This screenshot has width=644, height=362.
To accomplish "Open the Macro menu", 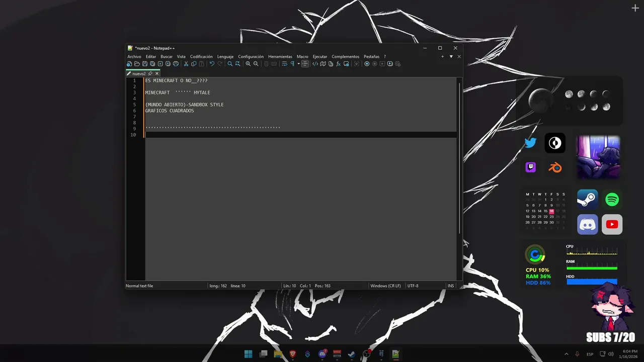I will tap(302, 57).
